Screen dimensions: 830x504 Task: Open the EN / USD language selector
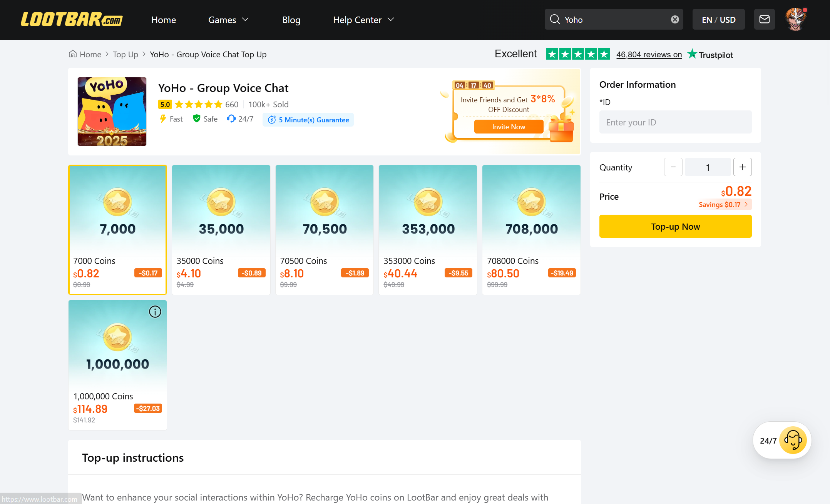718,19
